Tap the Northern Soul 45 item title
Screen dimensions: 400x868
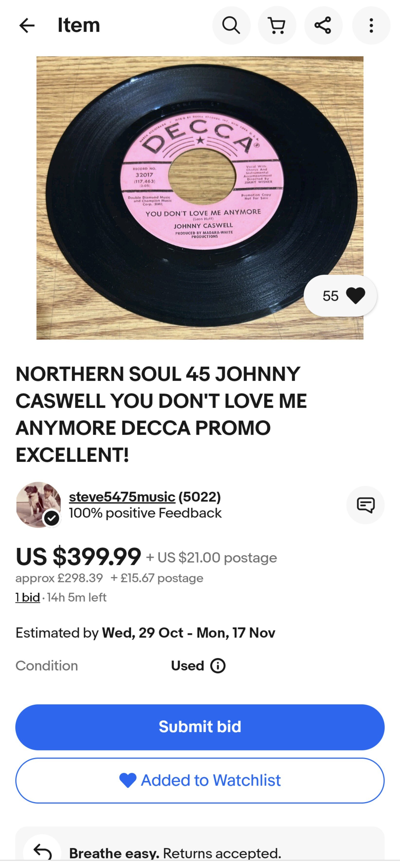[x=161, y=415]
